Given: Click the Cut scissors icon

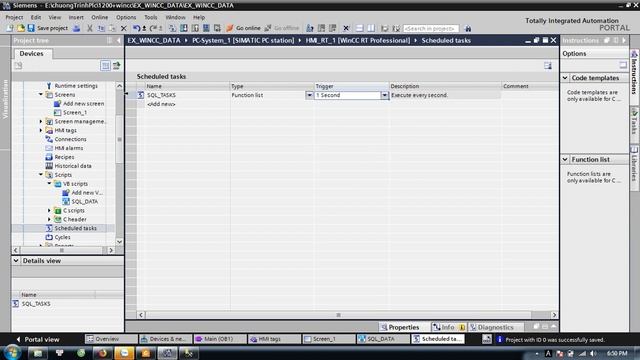Looking at the screenshot, I should 90,28.
